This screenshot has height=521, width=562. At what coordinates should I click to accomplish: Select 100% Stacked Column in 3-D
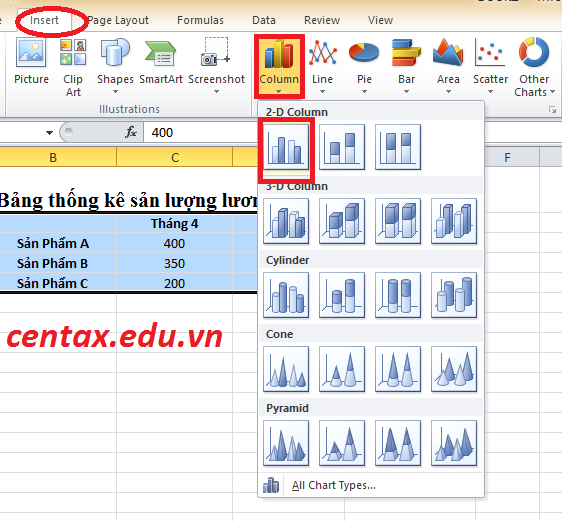[x=398, y=221]
